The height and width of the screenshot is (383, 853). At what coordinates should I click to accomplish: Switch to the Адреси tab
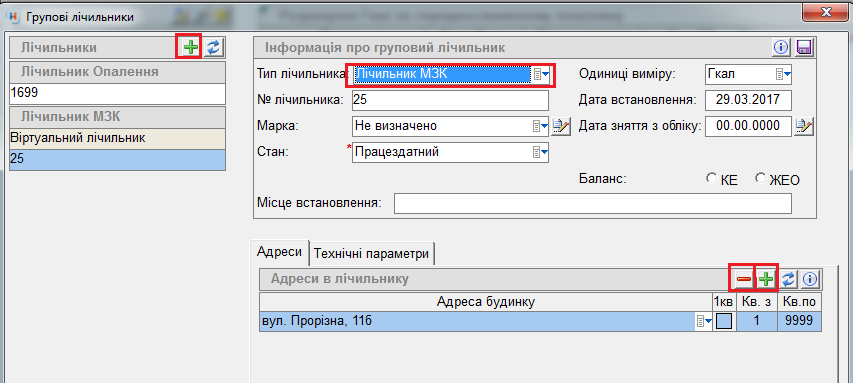[280, 252]
